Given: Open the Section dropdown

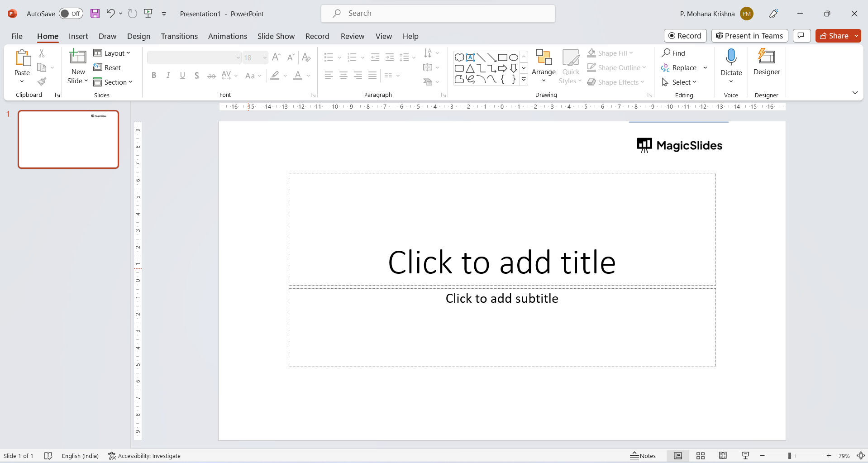Looking at the screenshot, I should pos(113,82).
